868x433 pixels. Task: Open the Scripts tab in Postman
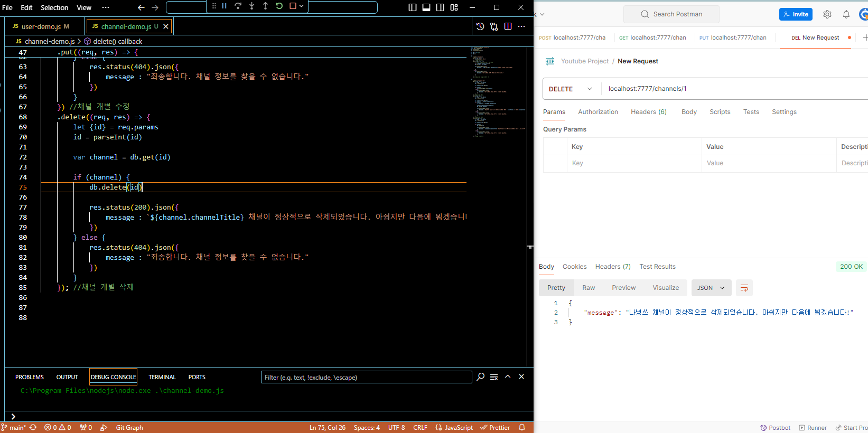coord(720,112)
